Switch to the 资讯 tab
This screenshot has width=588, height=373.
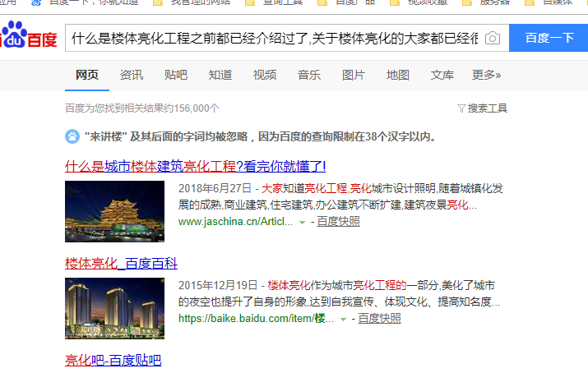click(132, 75)
